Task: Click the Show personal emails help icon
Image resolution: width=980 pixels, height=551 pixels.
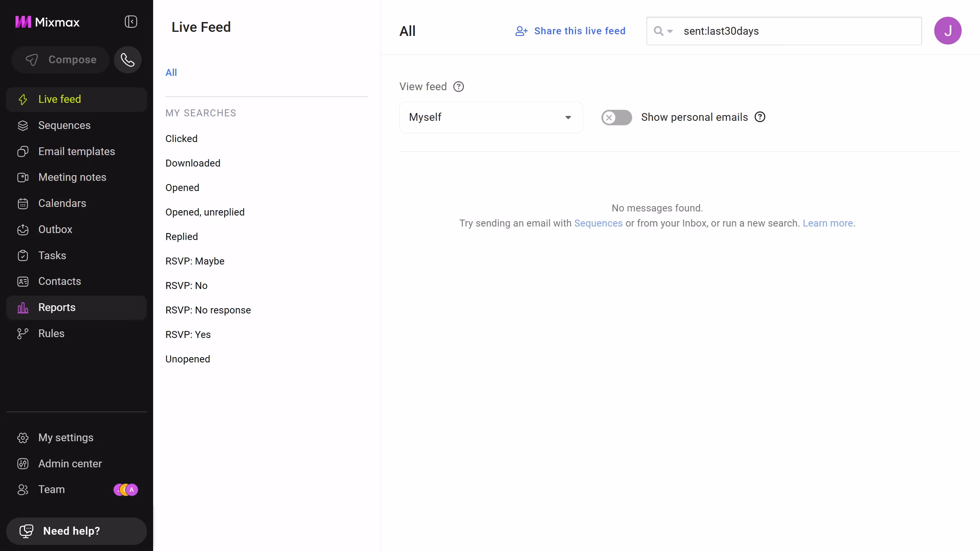Action: coord(760,117)
